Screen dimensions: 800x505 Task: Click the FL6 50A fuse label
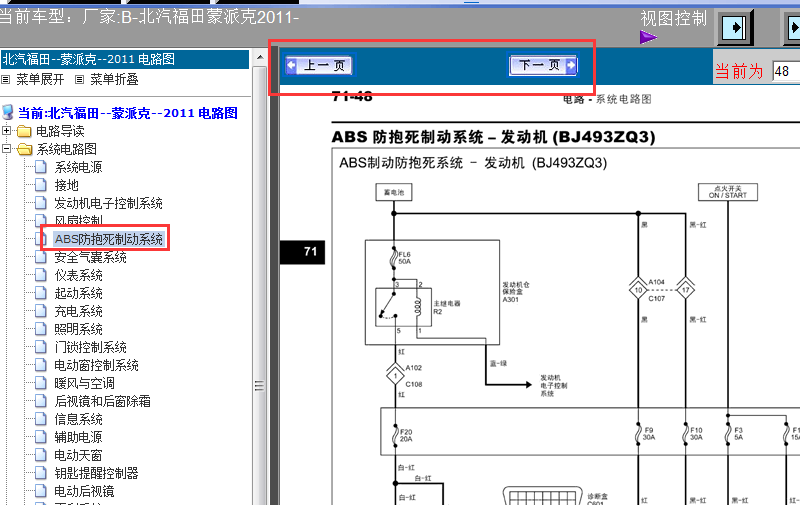405,258
